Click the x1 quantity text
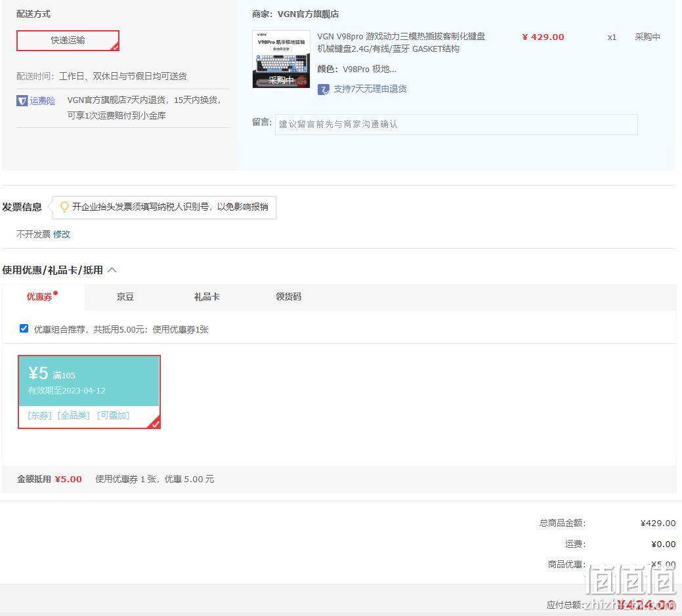The height and width of the screenshot is (616, 682). click(612, 37)
